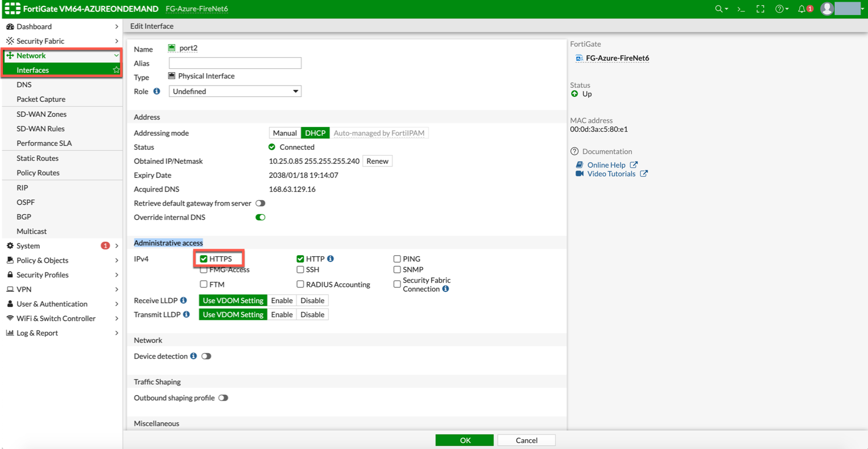Set Transmit LLDP to Disable
The image size is (868, 449).
pos(312,314)
